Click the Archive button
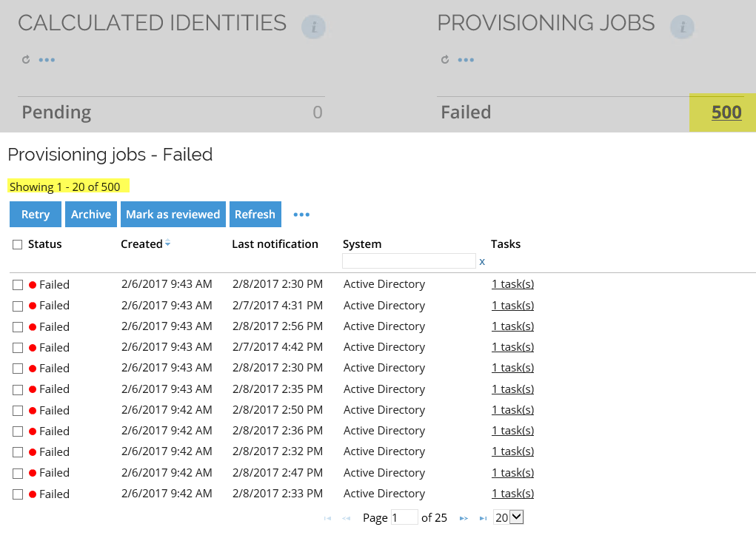The image size is (756, 541). (90, 215)
